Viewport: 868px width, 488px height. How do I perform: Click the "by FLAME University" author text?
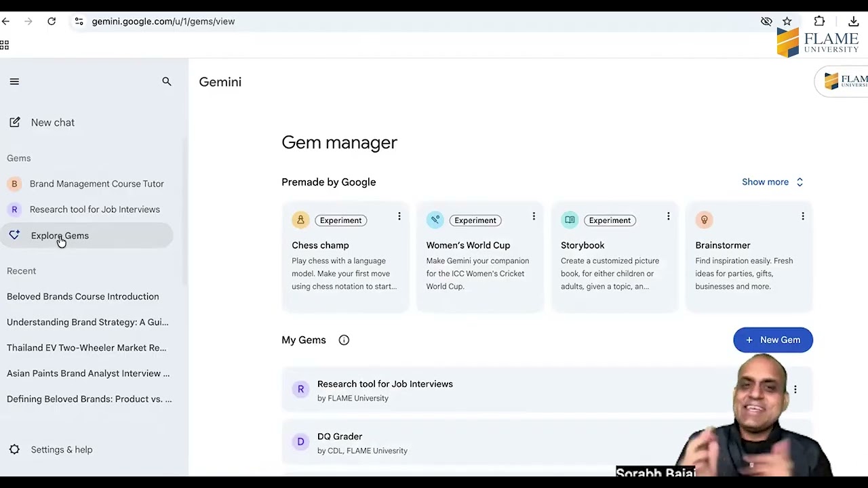(x=353, y=399)
